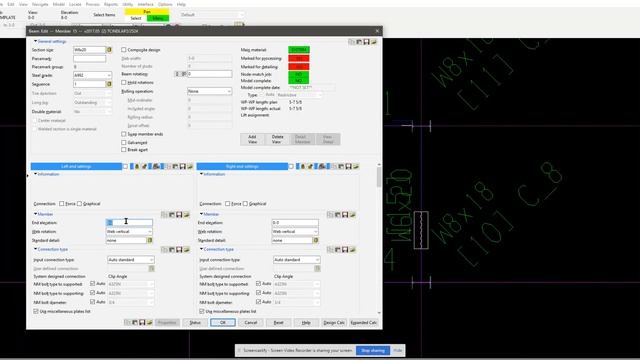Collapse the left Information section

coord(36,174)
